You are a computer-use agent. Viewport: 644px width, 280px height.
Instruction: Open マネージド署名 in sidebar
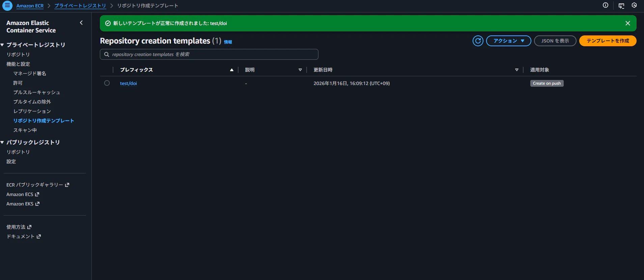30,74
